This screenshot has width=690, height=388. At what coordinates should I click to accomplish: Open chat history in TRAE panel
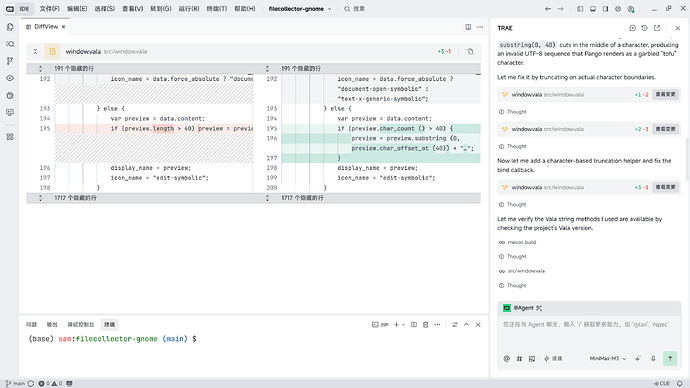644,28
